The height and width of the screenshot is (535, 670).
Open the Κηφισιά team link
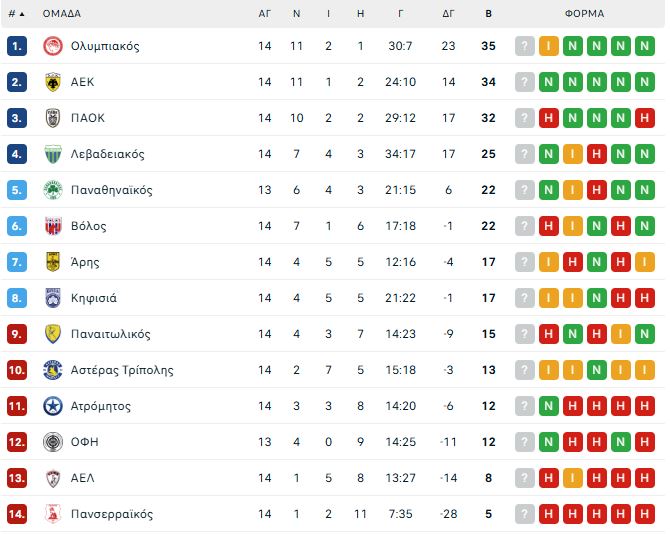coord(94,298)
